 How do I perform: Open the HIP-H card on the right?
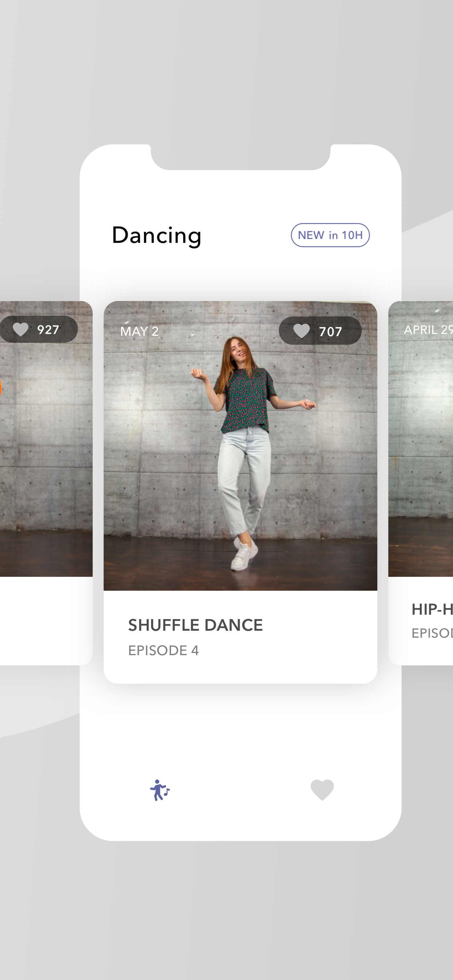(420, 483)
